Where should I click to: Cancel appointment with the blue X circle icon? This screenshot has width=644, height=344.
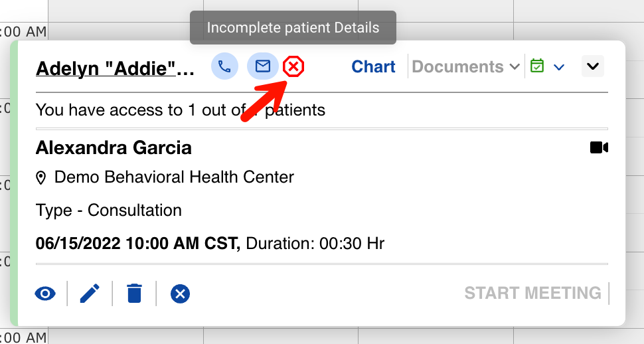point(180,293)
